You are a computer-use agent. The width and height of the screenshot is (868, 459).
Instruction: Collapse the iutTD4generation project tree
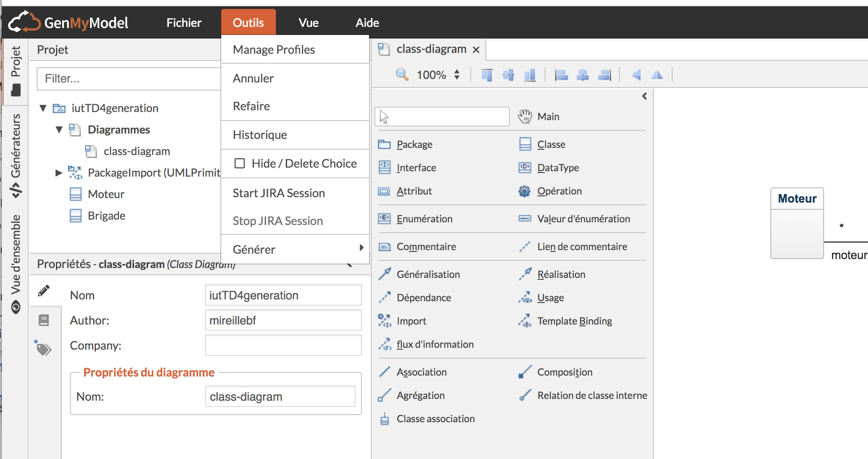click(43, 108)
